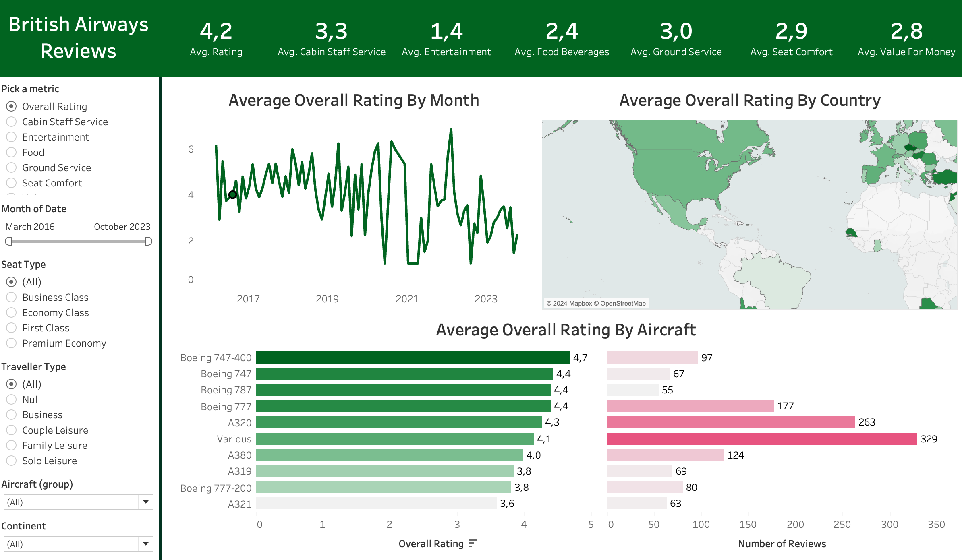Choose Solo Leisure traveller type
This screenshot has width=962, height=560.
11,461
